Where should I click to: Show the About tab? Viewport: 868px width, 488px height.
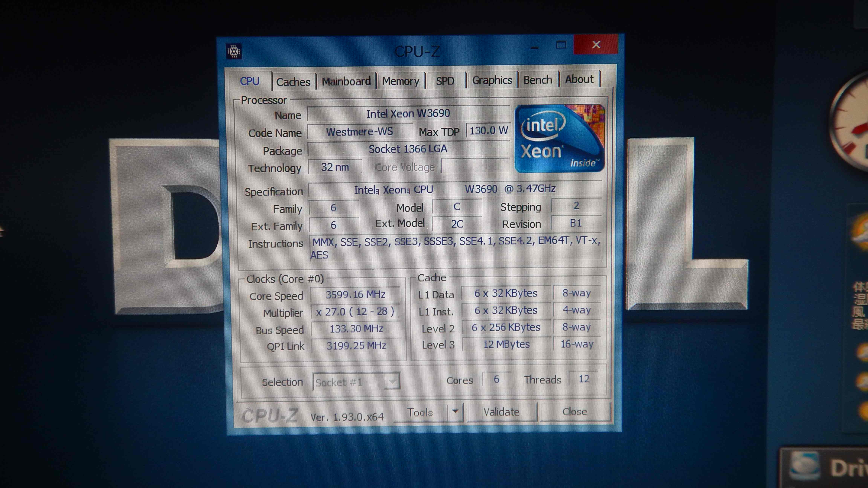pos(579,79)
